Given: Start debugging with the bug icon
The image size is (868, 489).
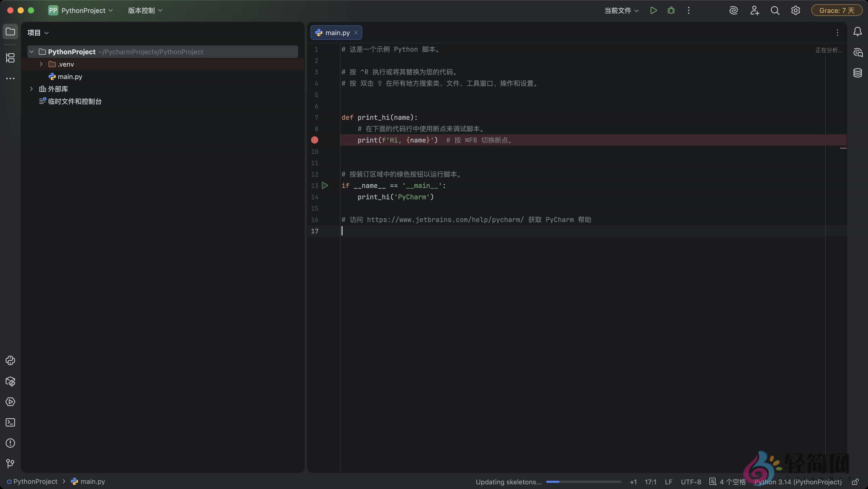Looking at the screenshot, I should coord(671,10).
